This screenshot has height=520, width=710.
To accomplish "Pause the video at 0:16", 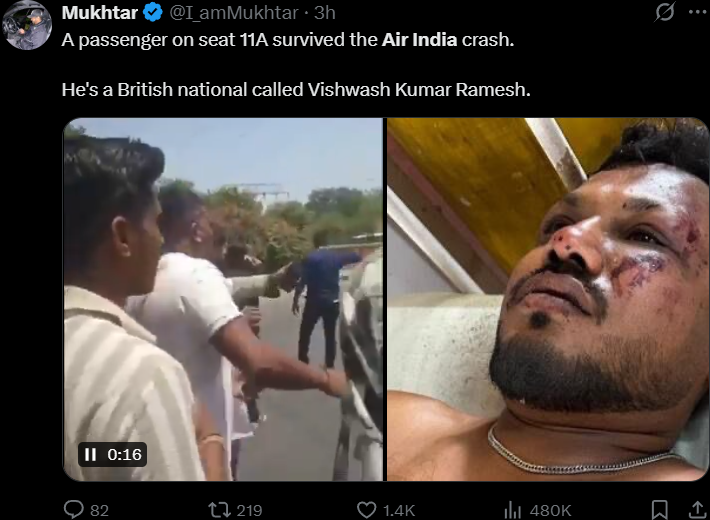I will (x=91, y=454).
